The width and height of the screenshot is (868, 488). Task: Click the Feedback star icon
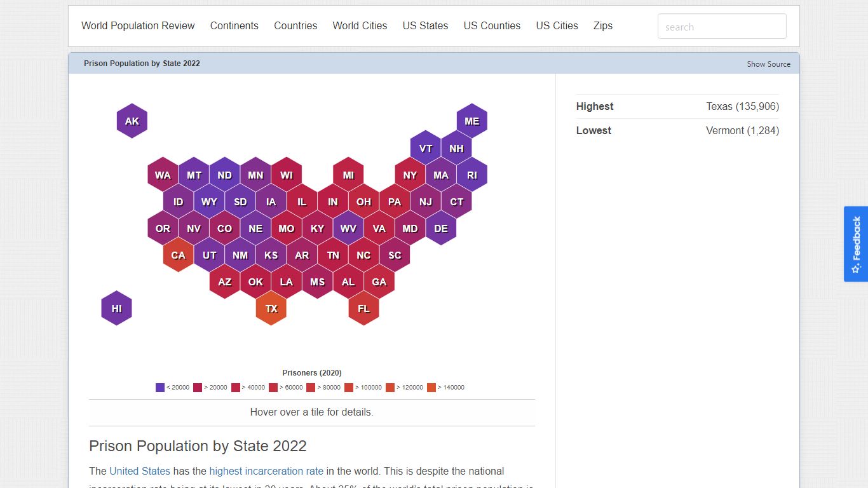click(x=856, y=269)
